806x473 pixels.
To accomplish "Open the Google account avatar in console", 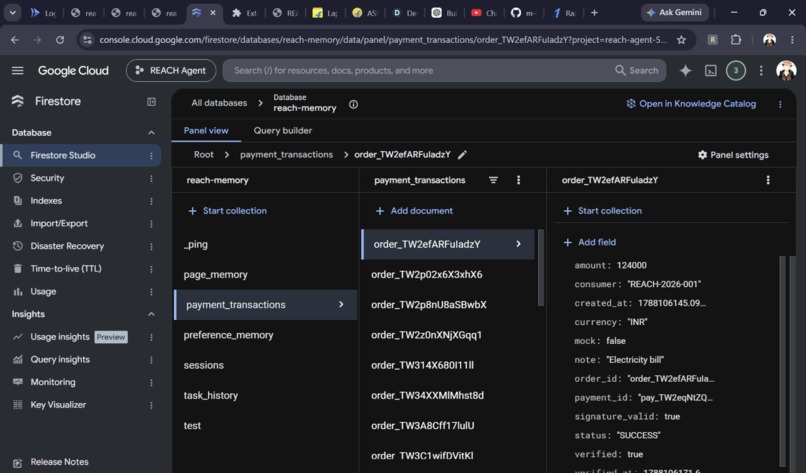I will tap(786, 70).
